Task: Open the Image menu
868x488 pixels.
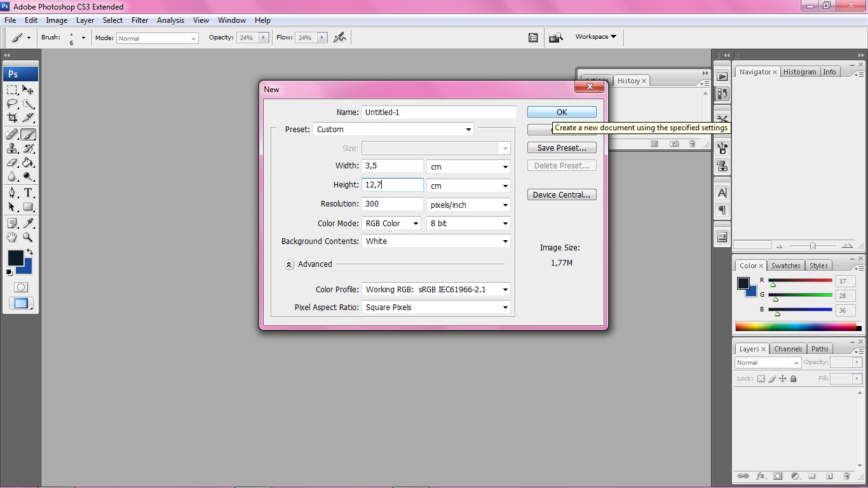Action: click(57, 20)
